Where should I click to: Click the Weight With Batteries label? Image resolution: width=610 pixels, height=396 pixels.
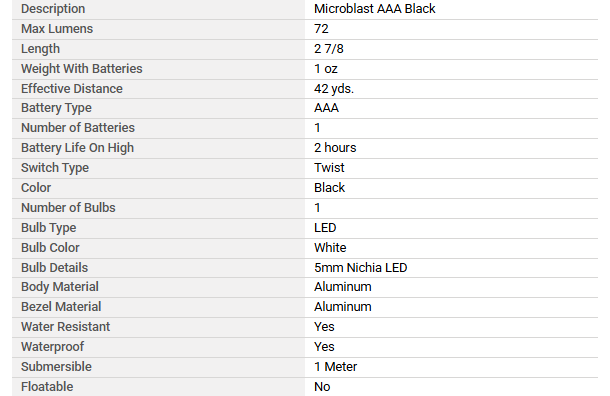click(82, 69)
